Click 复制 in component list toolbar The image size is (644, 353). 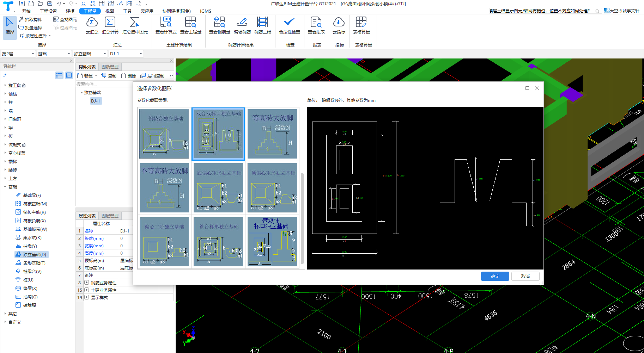(109, 76)
